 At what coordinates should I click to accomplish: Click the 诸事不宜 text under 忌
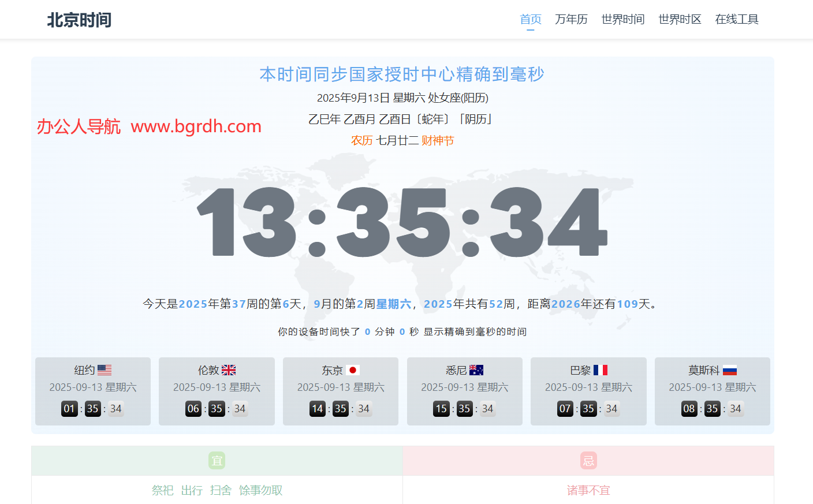point(588,490)
